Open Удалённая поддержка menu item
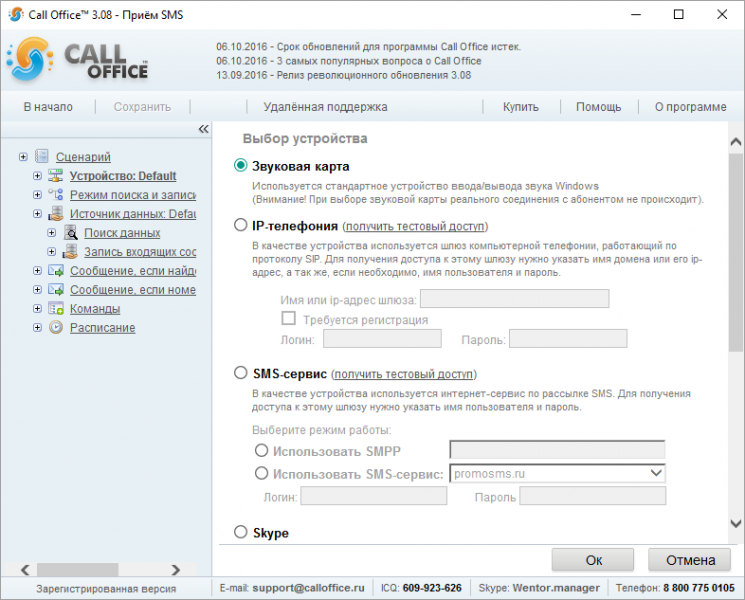This screenshot has height=600, width=745. tap(325, 107)
